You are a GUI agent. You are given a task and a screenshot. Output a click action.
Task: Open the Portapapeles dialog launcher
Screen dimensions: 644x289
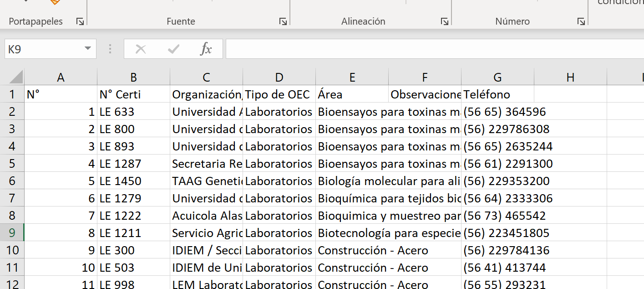pyautogui.click(x=80, y=21)
